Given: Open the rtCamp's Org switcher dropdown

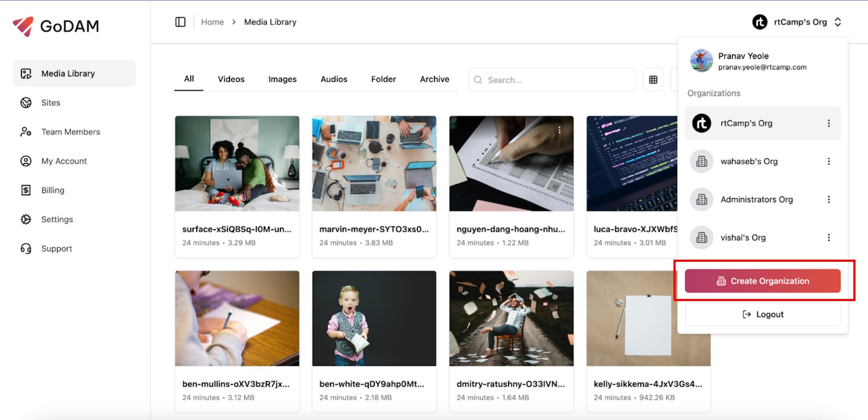Looking at the screenshot, I should (798, 22).
